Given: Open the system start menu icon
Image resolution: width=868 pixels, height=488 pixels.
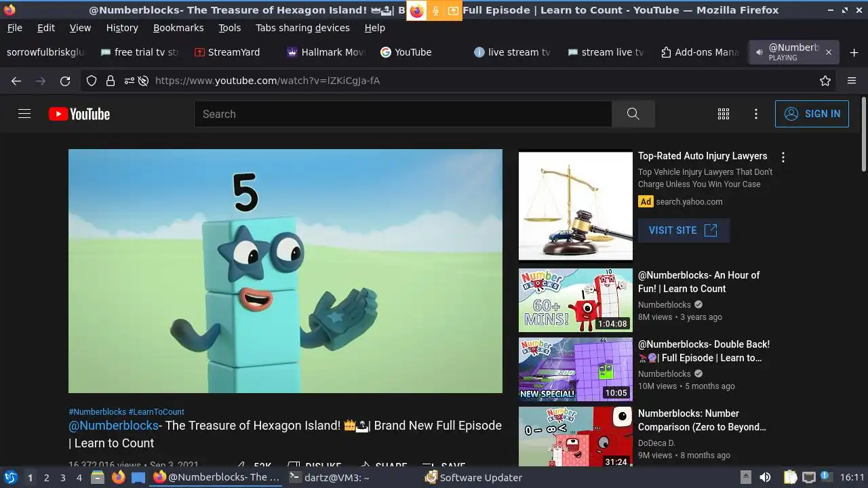Looking at the screenshot, I should click(x=11, y=477).
